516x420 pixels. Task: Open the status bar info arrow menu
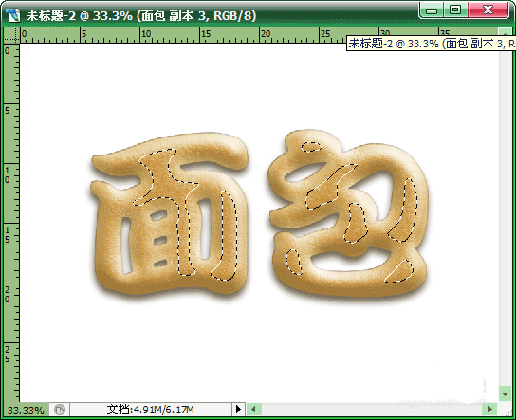click(x=239, y=410)
